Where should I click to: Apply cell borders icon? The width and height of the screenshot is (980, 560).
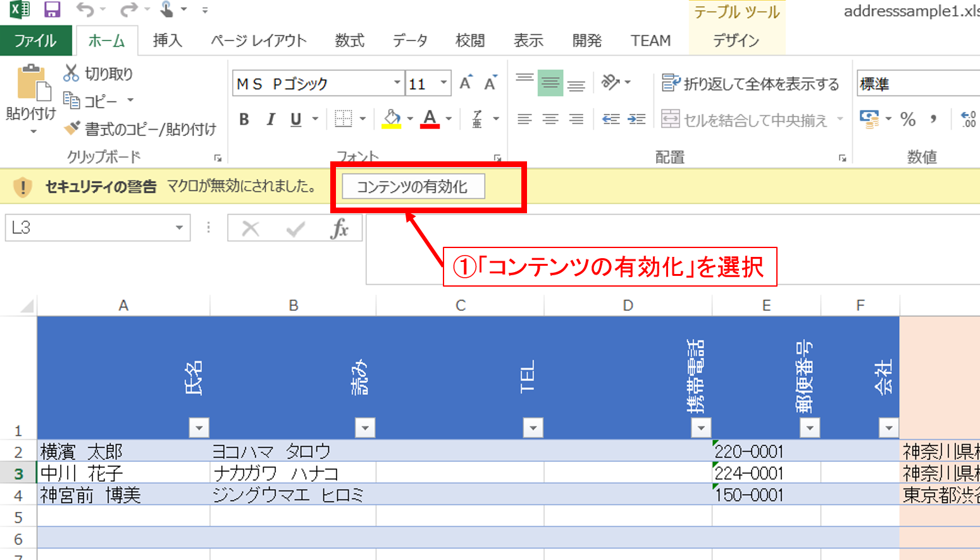(343, 118)
